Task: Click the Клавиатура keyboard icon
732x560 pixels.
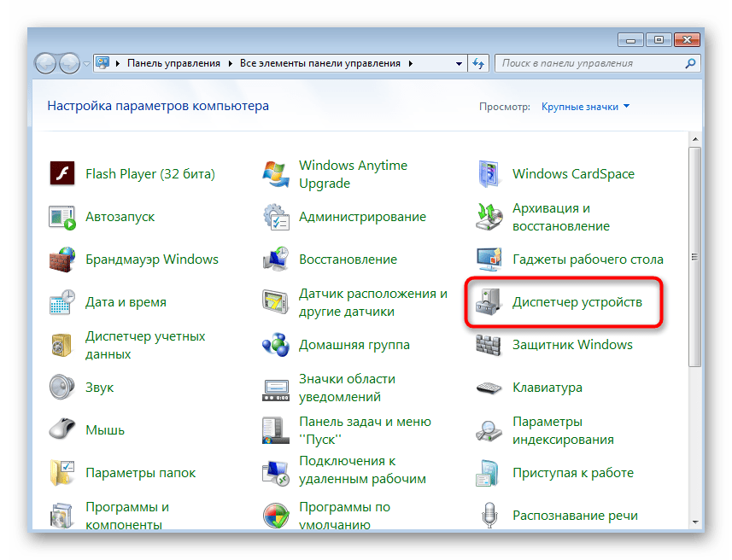Action: [x=489, y=388]
